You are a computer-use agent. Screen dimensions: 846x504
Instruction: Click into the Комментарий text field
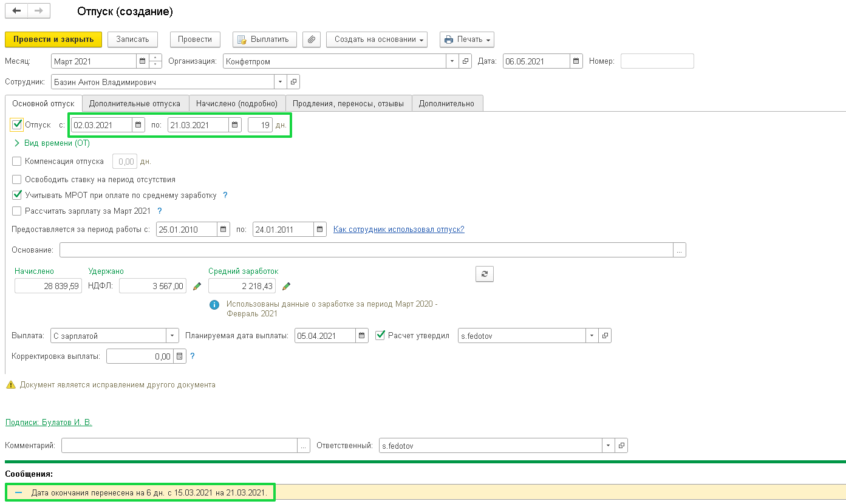(x=180, y=446)
